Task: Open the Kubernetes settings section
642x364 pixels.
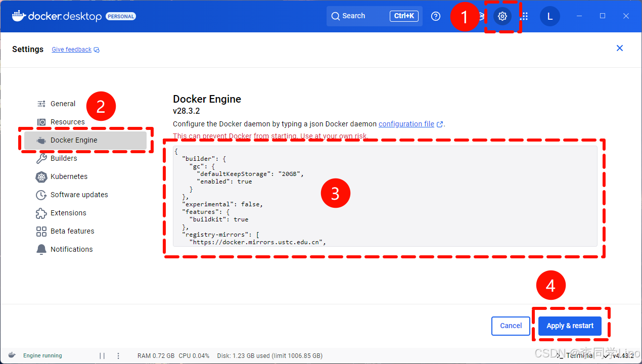Action: pyautogui.click(x=69, y=176)
